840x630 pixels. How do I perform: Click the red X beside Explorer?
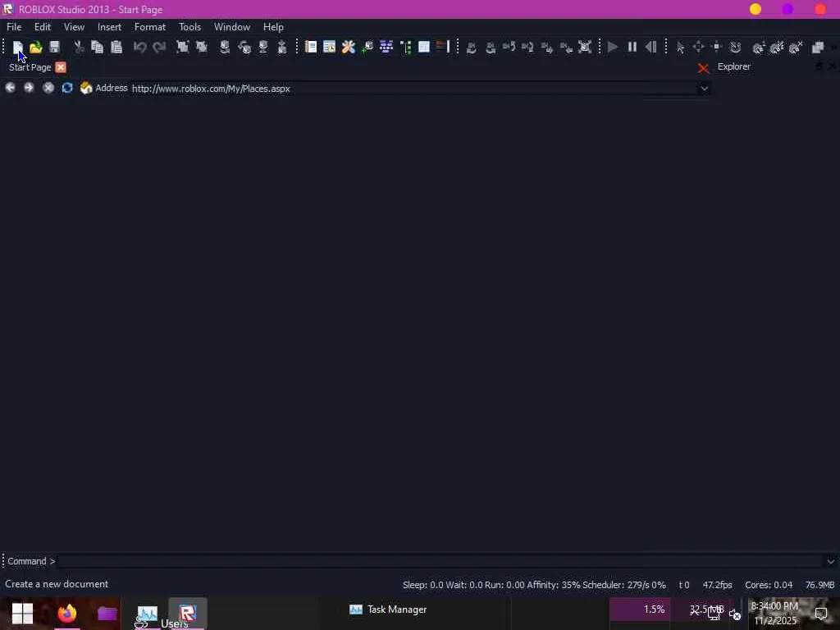703,68
